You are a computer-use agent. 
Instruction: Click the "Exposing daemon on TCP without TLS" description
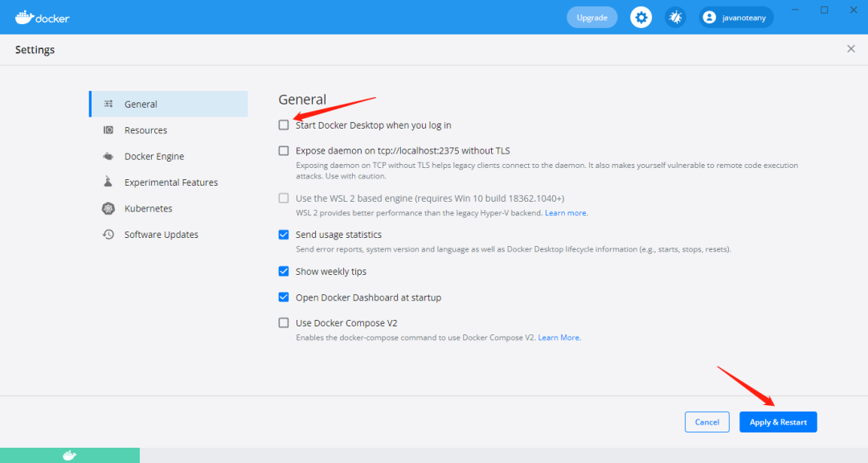click(x=547, y=170)
